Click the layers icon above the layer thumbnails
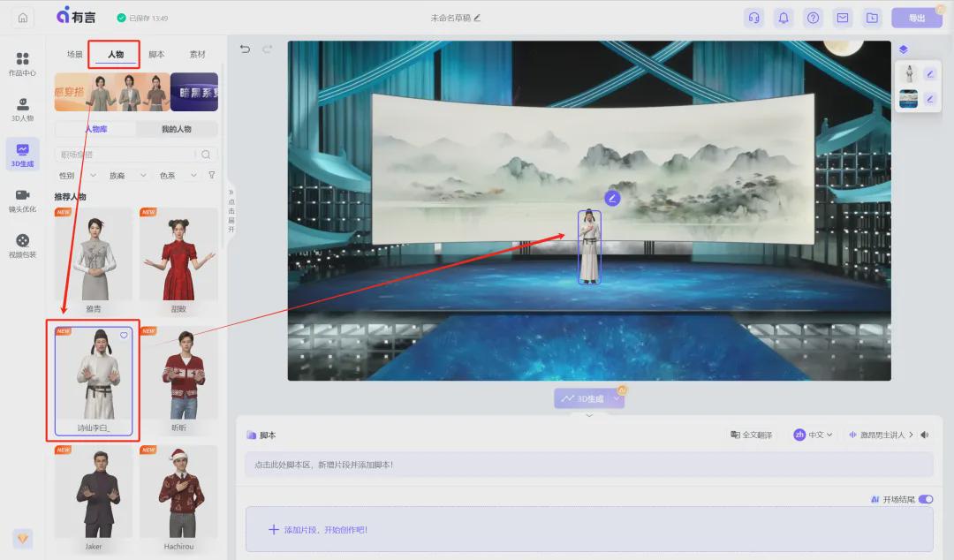954x560 pixels. pyautogui.click(x=903, y=49)
